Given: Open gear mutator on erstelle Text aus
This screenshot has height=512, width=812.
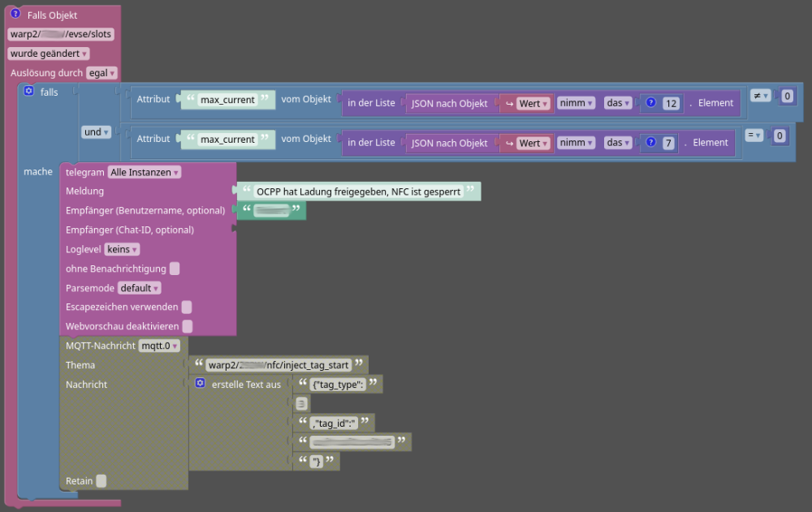Looking at the screenshot, I should 201,383.
